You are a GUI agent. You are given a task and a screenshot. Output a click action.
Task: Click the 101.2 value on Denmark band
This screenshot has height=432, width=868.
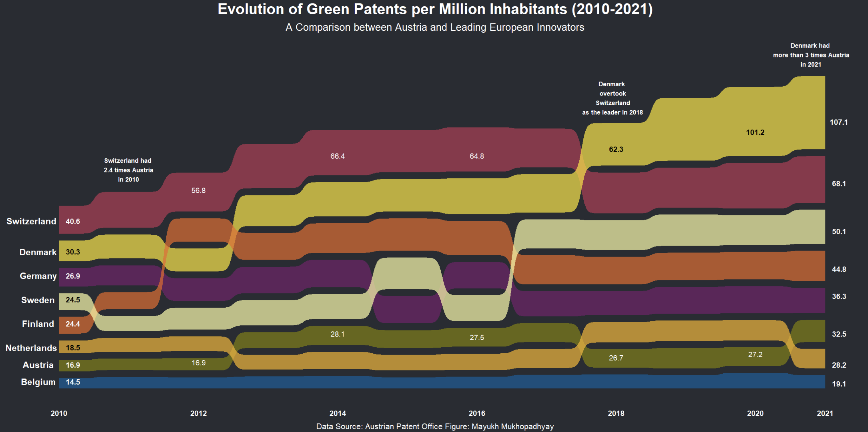755,133
